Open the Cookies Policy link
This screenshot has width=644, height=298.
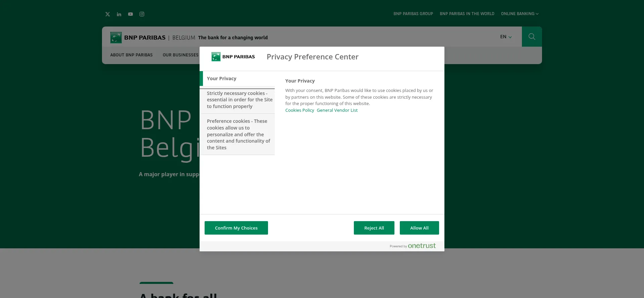(300, 110)
